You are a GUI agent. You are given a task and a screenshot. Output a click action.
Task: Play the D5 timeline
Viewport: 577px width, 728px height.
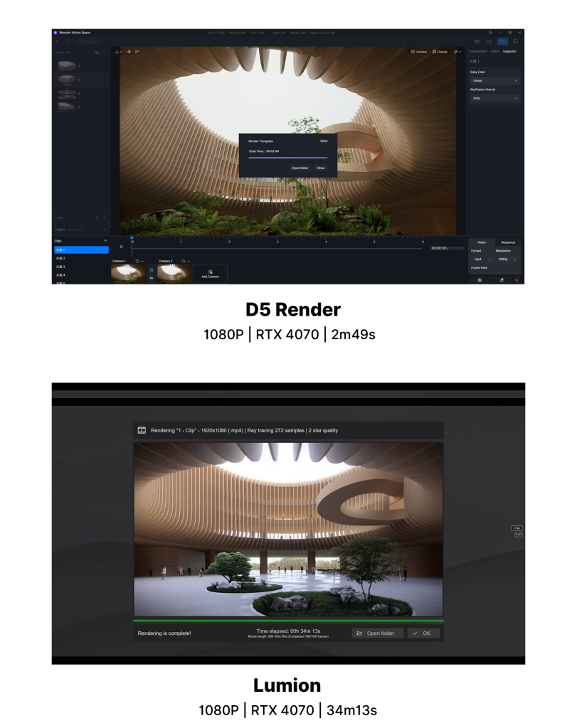pos(122,247)
